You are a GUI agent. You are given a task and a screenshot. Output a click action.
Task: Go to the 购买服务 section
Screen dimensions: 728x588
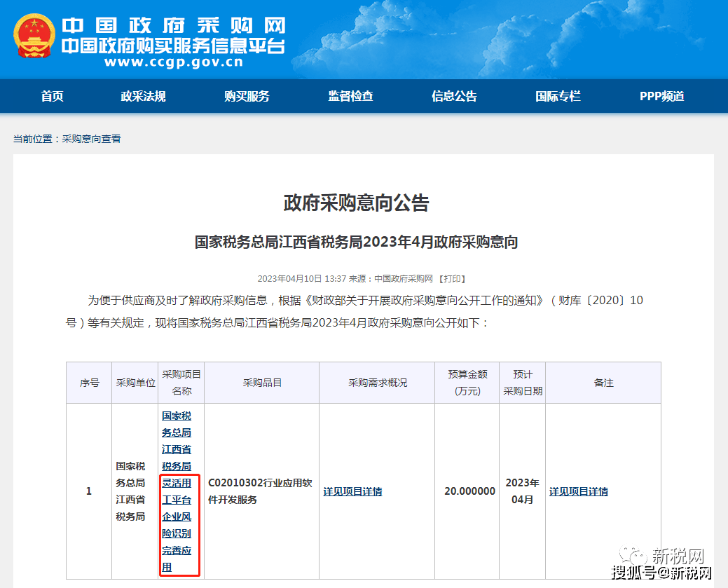pyautogui.click(x=247, y=96)
